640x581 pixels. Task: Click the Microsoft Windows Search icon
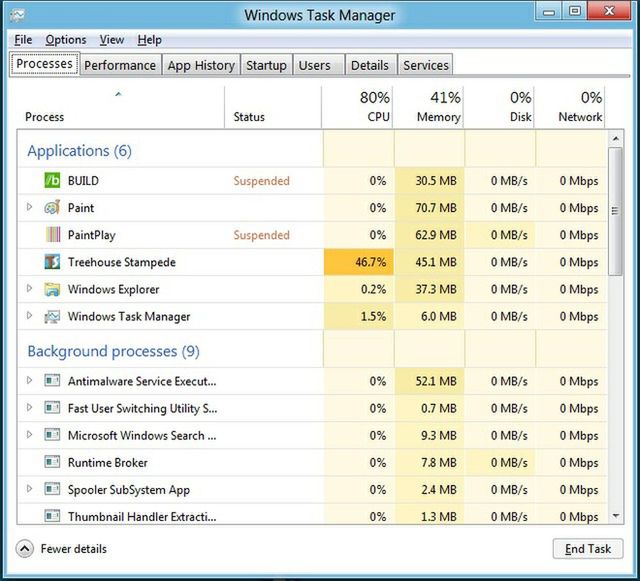tap(52, 435)
